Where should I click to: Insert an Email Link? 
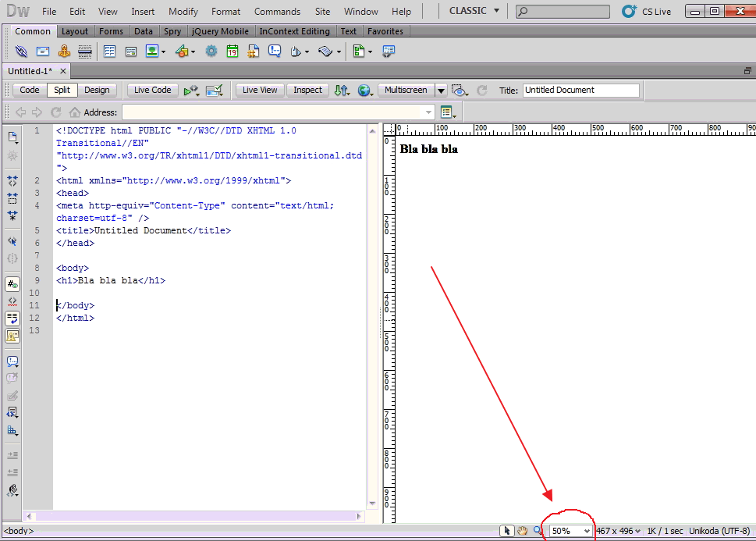tap(43, 52)
